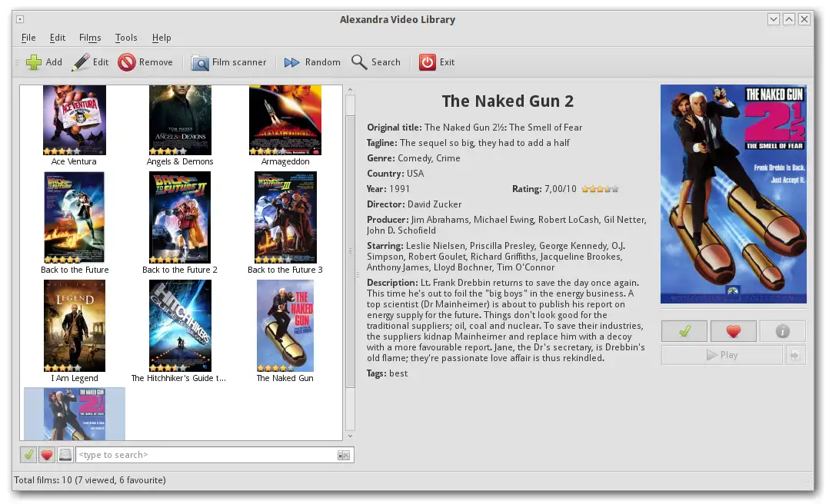Open the Films menu
Screen dimensions: 829x504
pos(90,38)
